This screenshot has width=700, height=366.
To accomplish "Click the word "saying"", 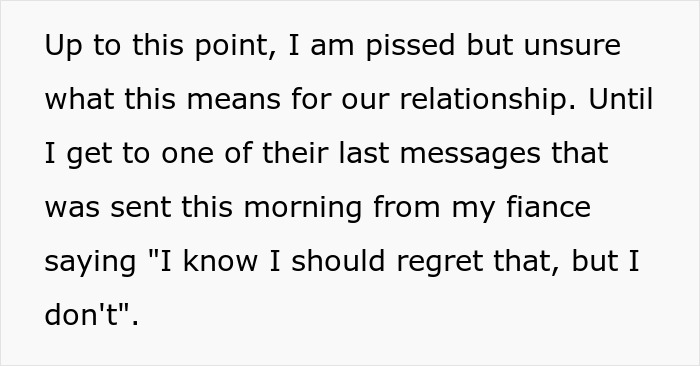I will pyautogui.click(x=90, y=262).
